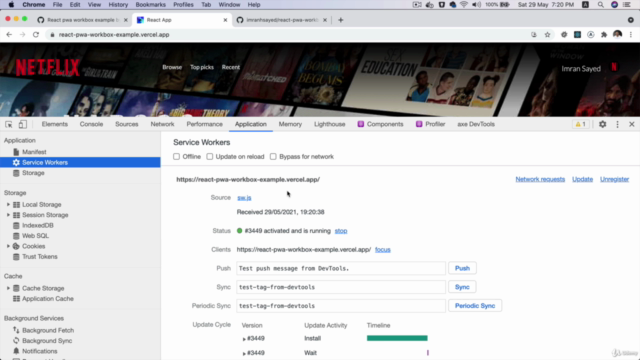This screenshot has width=640, height=360.
Task: Open the Bookmarks menu in menu bar
Action: [x=151, y=5]
